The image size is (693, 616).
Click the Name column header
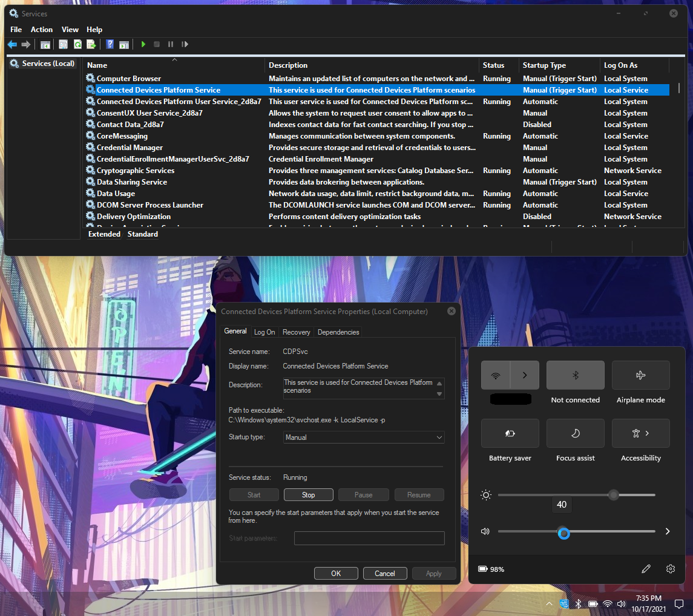(175, 65)
